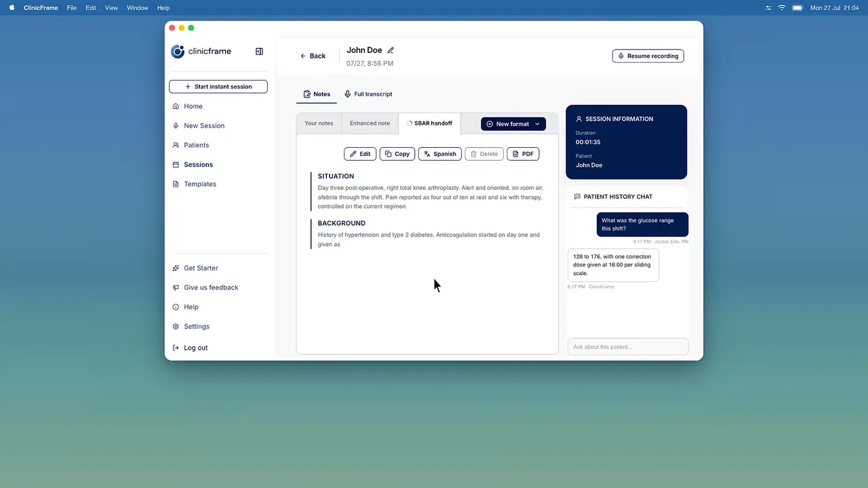Switch to the Full transcript tab
This screenshot has width=868, height=488.
click(368, 94)
